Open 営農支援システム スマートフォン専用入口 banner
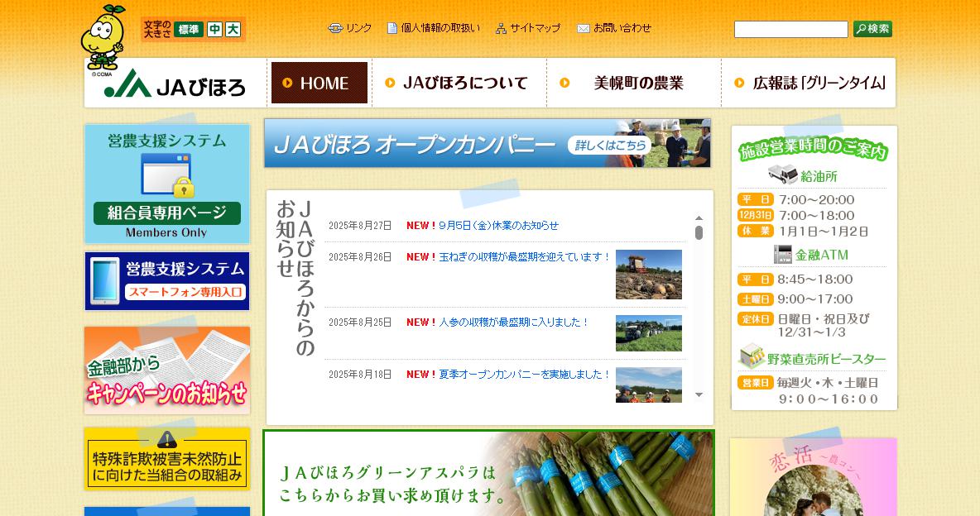The height and width of the screenshot is (516, 980). coord(167,281)
